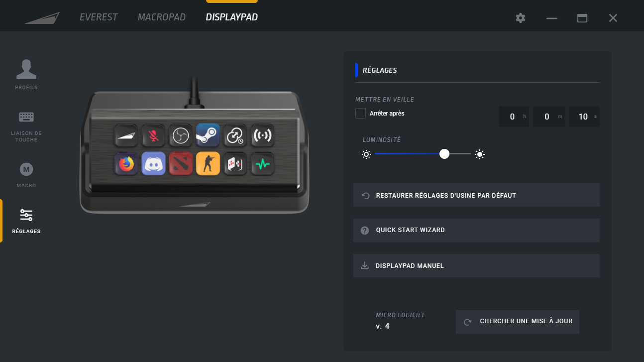Open the Profils section in sidebar
Screen dimensions: 644x362
click(26, 74)
